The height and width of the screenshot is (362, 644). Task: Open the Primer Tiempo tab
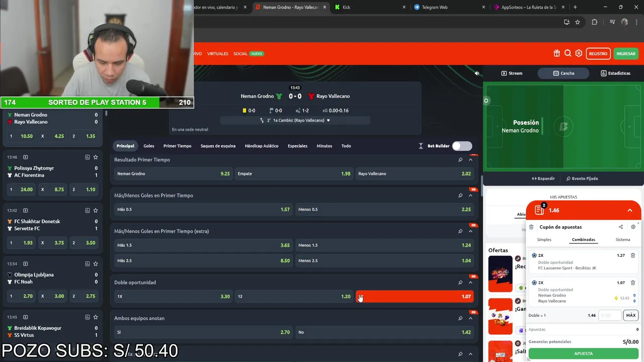click(x=177, y=146)
